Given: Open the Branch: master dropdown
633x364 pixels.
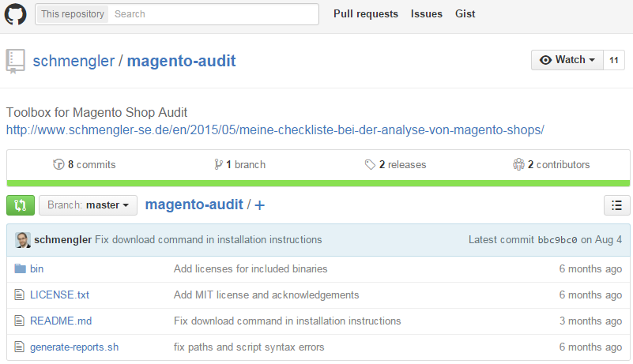Looking at the screenshot, I should point(88,205).
